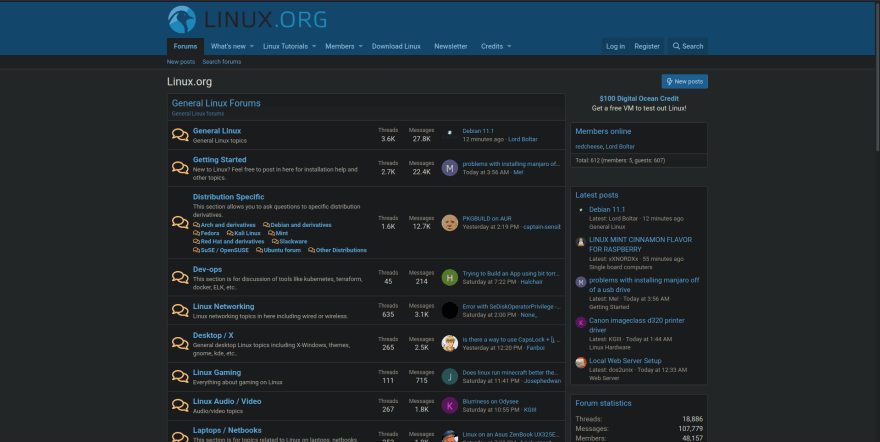Click avatar beside Linux Mint Cinnamon latest post
The height and width of the screenshot is (442, 880).
(x=581, y=242)
